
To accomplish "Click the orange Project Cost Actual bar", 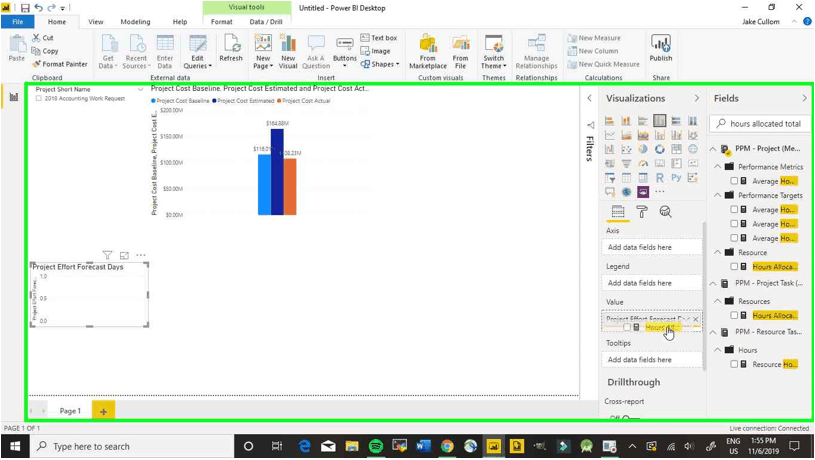I will (290, 187).
